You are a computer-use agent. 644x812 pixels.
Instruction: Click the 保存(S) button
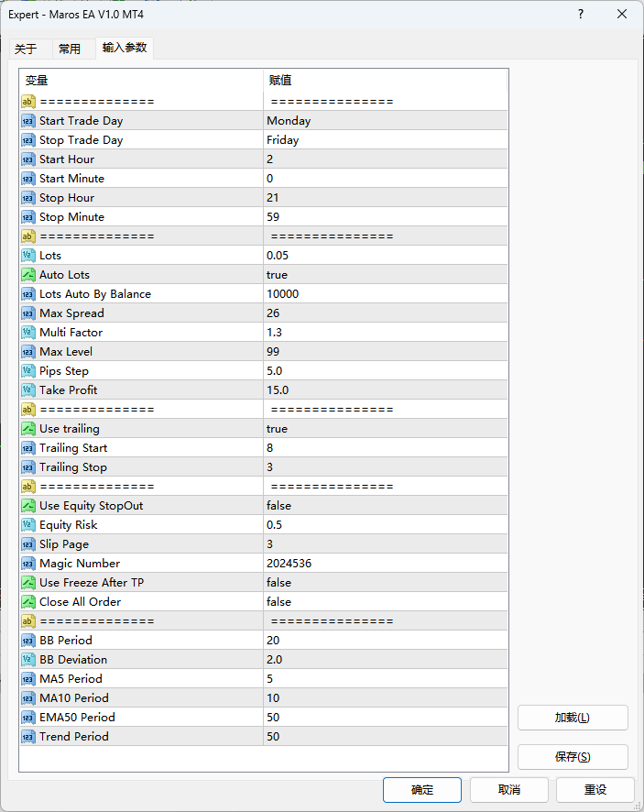tap(573, 757)
